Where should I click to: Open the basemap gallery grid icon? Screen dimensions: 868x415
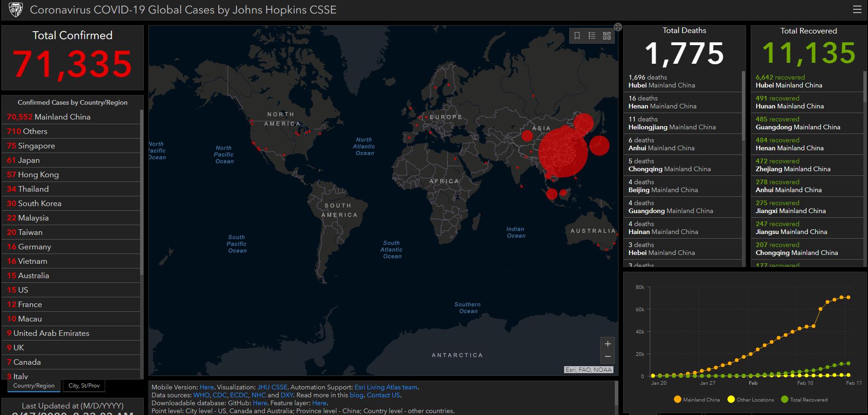pyautogui.click(x=607, y=36)
